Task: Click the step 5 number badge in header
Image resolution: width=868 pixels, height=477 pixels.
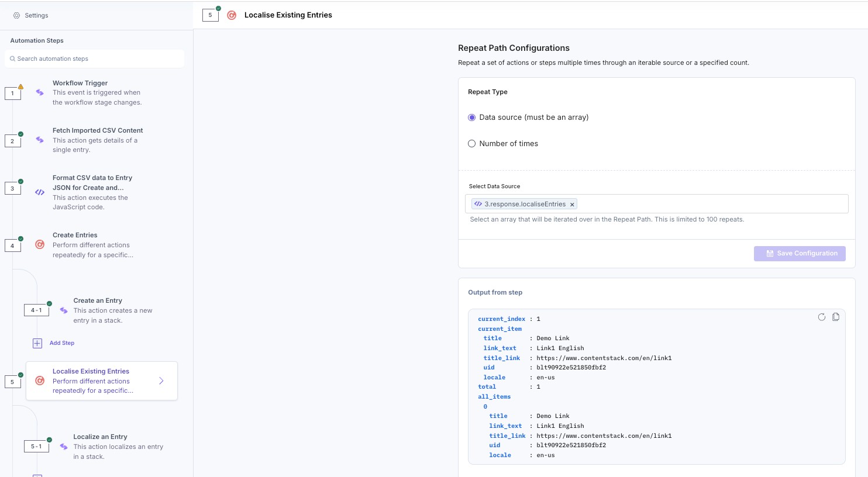Action: [210, 15]
